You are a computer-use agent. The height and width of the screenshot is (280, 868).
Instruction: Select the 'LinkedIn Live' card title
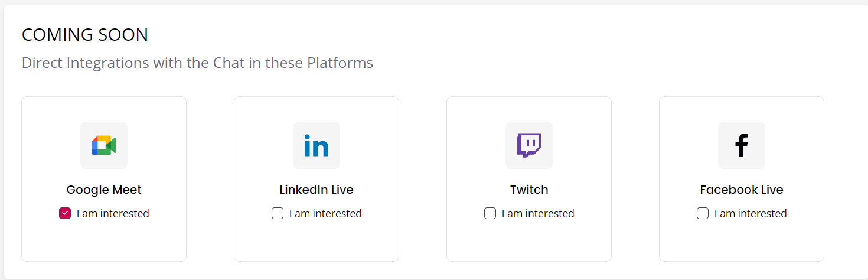[x=316, y=190]
